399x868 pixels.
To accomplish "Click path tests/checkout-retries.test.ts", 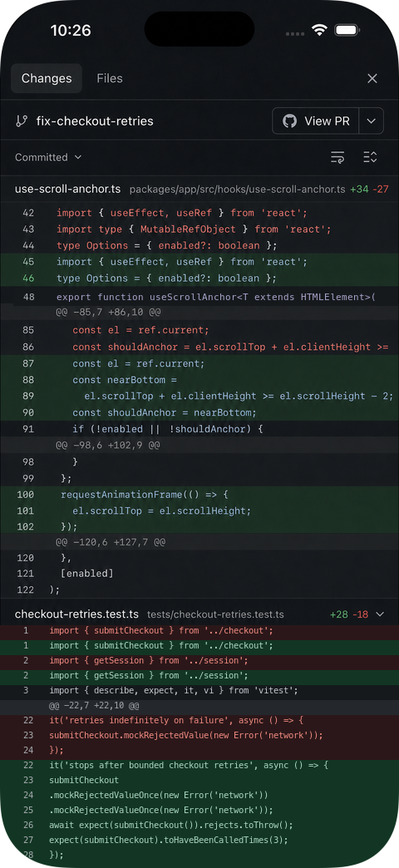I will click(215, 614).
